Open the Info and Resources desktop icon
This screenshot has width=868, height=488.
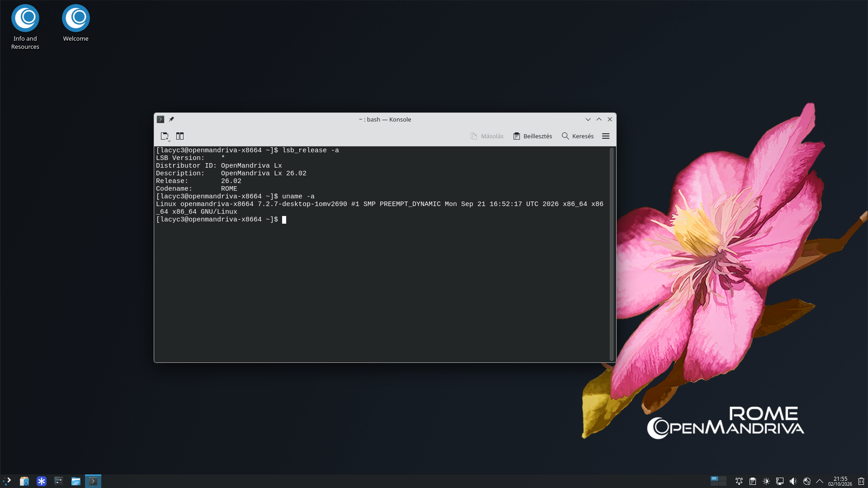tap(25, 27)
